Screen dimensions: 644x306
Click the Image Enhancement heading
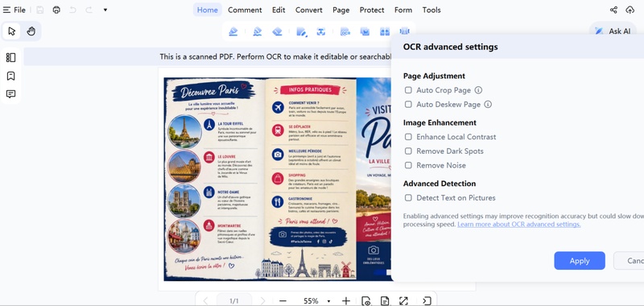point(440,122)
